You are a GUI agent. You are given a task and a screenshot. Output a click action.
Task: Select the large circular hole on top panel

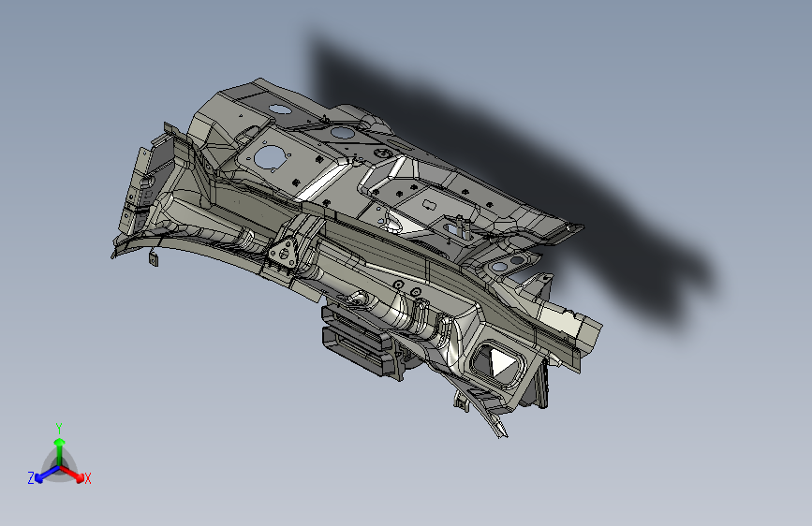coord(270,157)
